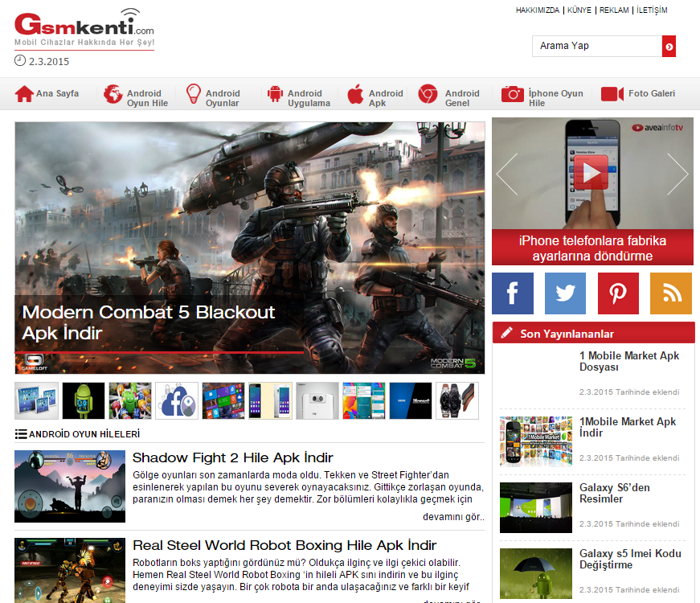Click the globe icon beside Android Oyun Hile
The image size is (700, 603).
113,94
